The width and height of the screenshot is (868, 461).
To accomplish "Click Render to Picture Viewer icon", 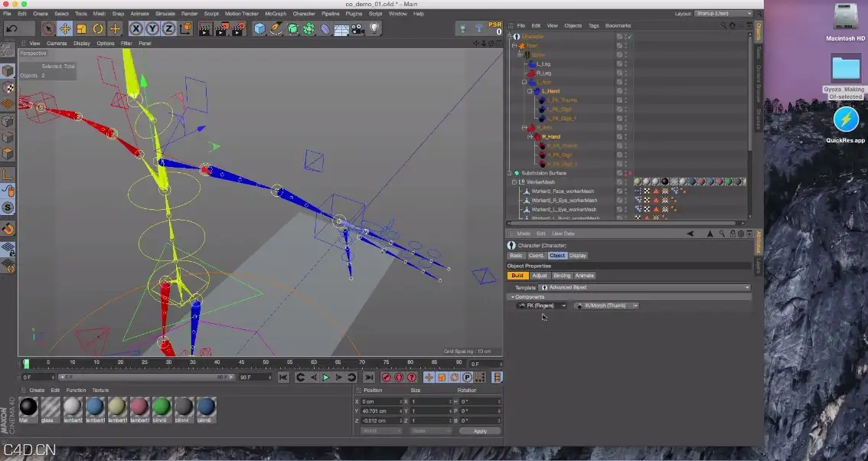I will pyautogui.click(x=221, y=28).
